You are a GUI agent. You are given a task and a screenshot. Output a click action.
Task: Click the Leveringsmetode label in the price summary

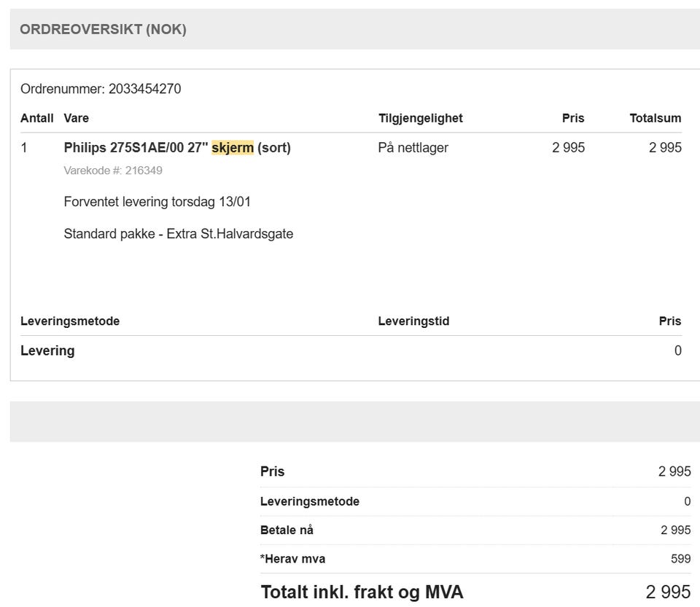309,501
